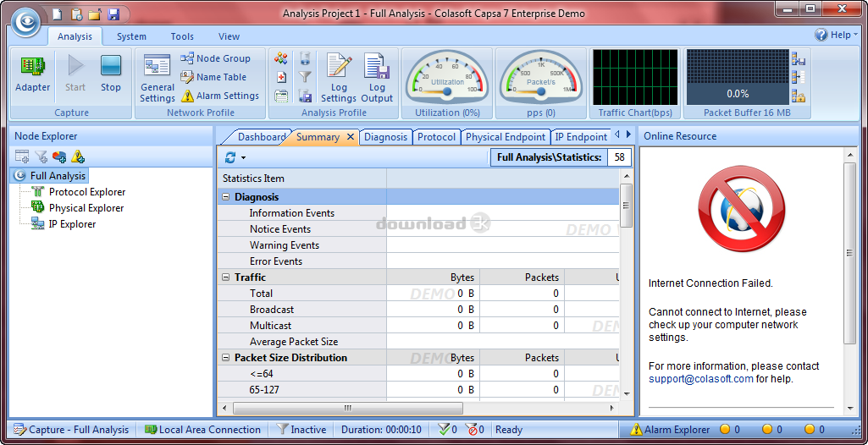Click the support@colasoft.com email link
This screenshot has height=445, width=868.
click(x=700, y=379)
